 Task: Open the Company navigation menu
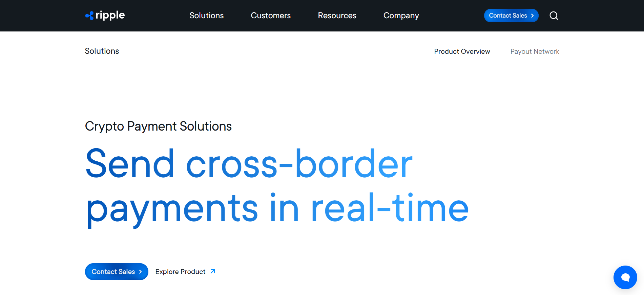(401, 16)
